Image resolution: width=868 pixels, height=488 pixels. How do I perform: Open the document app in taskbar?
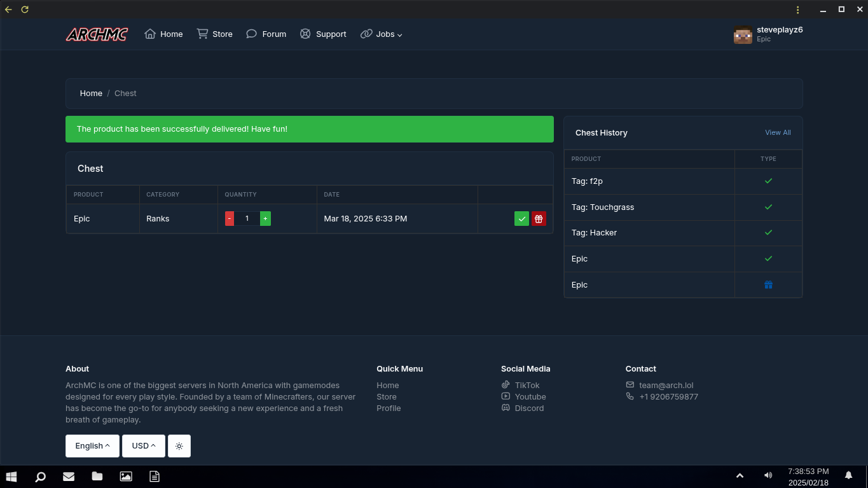pyautogui.click(x=154, y=476)
